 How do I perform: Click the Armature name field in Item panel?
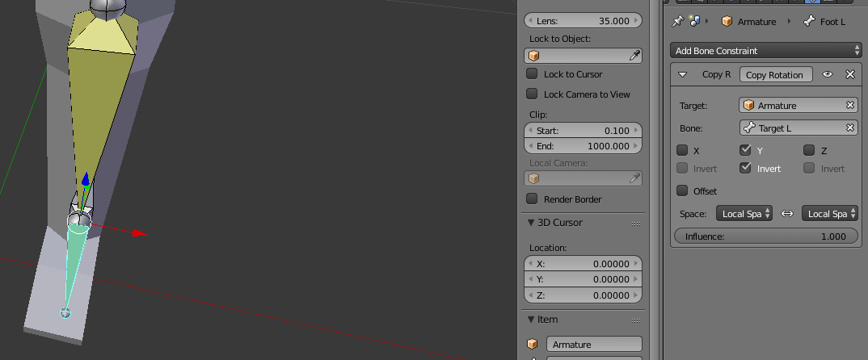[x=594, y=344]
